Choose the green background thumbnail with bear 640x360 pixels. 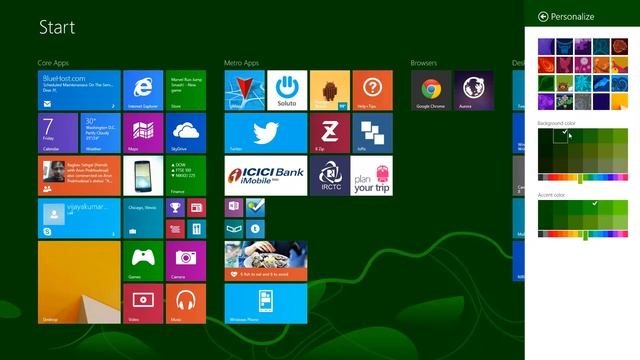click(x=564, y=83)
